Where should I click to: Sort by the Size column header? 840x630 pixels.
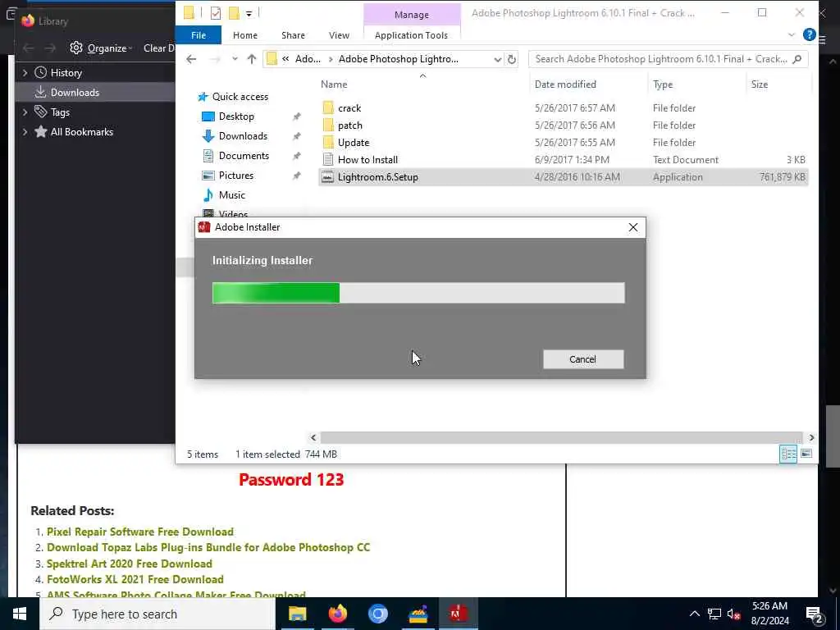click(759, 84)
